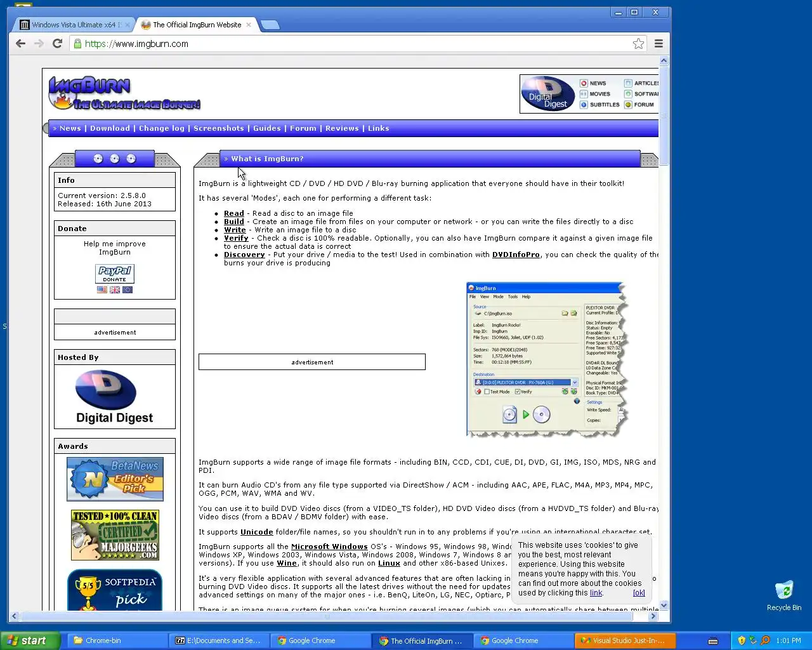Click FORUM in Digital Digest banner

(x=639, y=105)
